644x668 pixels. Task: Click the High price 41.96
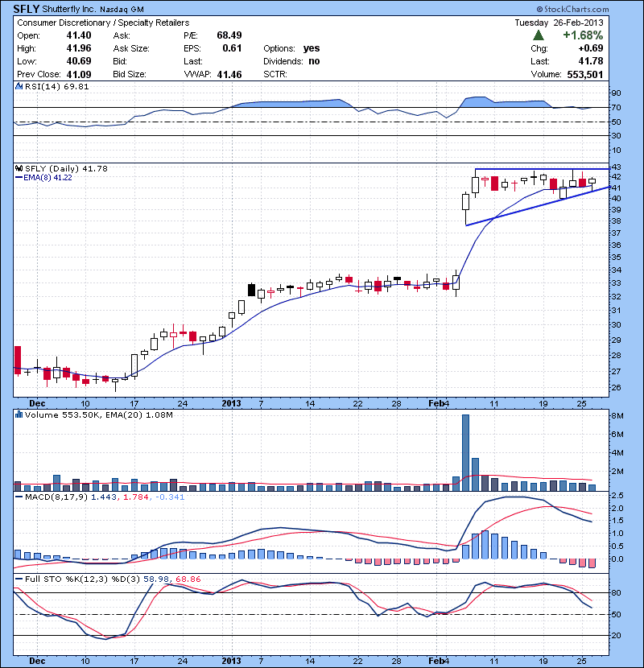click(x=79, y=48)
